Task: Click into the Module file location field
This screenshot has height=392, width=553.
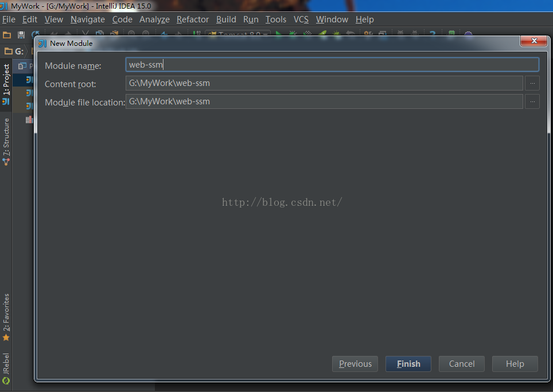Action: click(324, 101)
